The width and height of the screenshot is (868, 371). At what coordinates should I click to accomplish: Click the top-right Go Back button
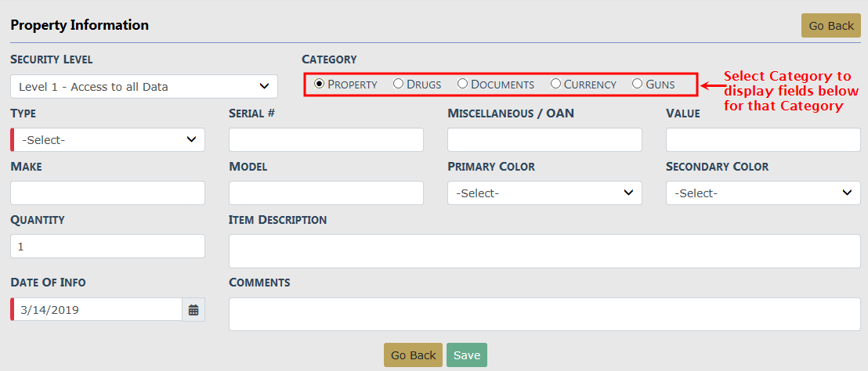pos(830,26)
